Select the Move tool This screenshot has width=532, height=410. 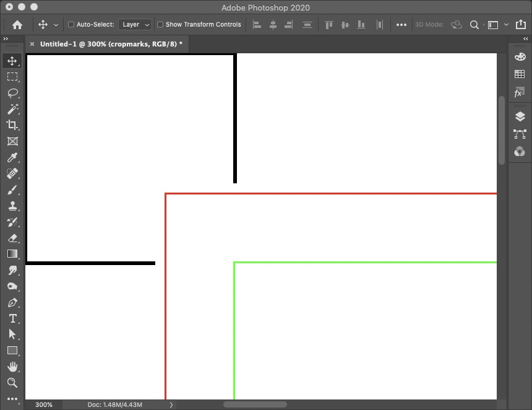pos(12,61)
